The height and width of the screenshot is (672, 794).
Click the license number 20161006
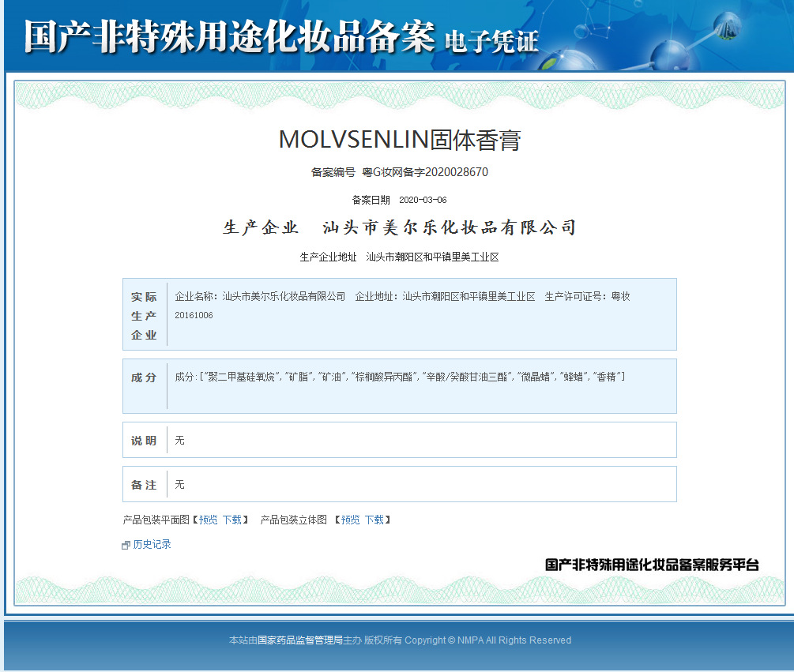[x=194, y=315]
